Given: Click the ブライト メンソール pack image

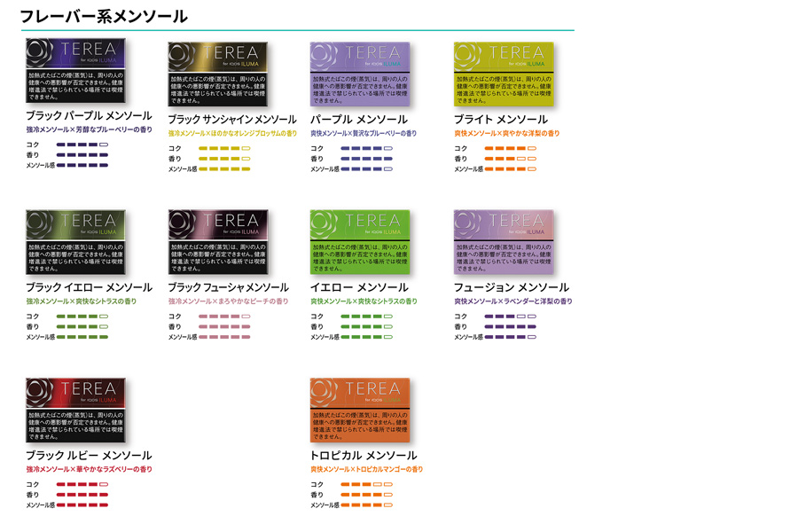Looking at the screenshot, I should click(x=504, y=74).
